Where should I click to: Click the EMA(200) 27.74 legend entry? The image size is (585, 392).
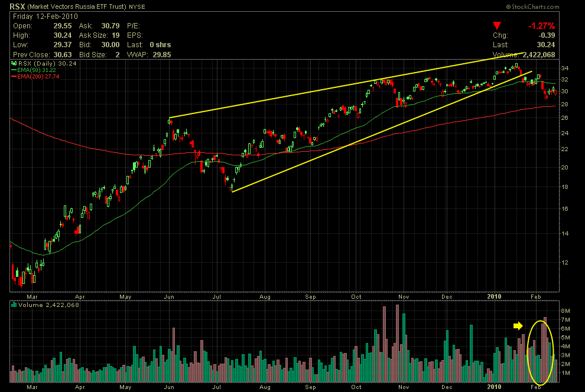pos(38,76)
